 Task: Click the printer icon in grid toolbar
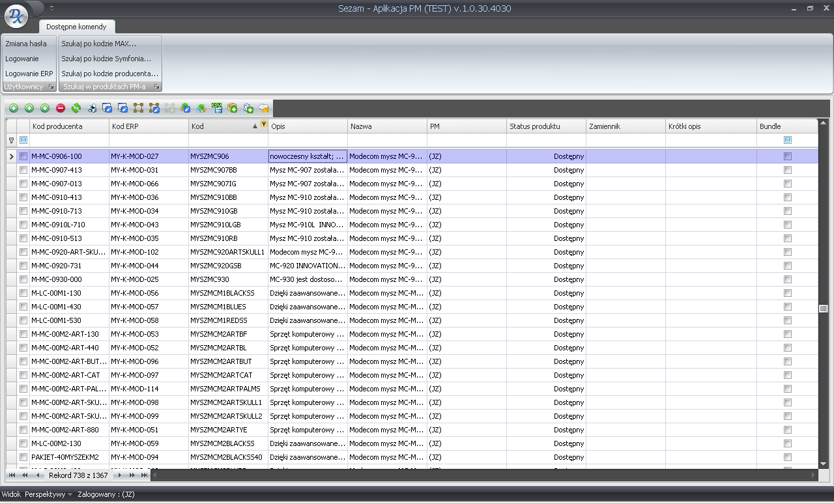[92, 108]
